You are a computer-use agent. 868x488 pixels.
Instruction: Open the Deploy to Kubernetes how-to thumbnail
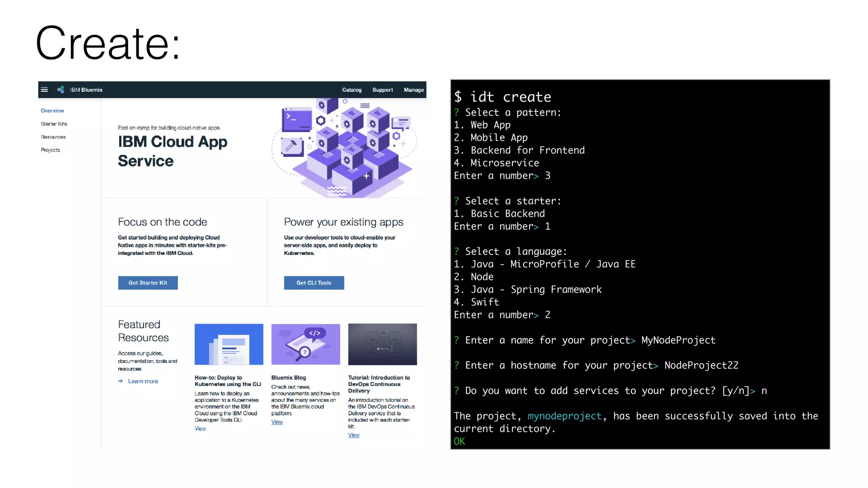coord(229,344)
